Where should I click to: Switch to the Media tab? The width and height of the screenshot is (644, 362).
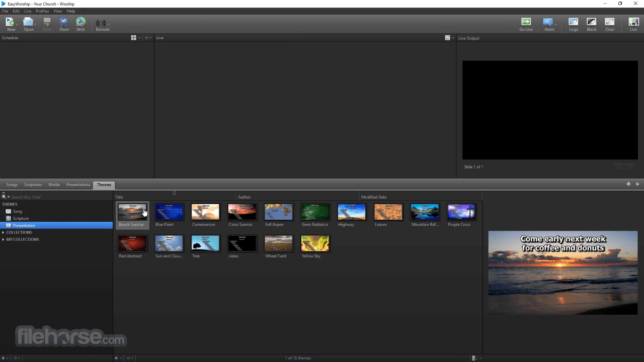click(54, 185)
